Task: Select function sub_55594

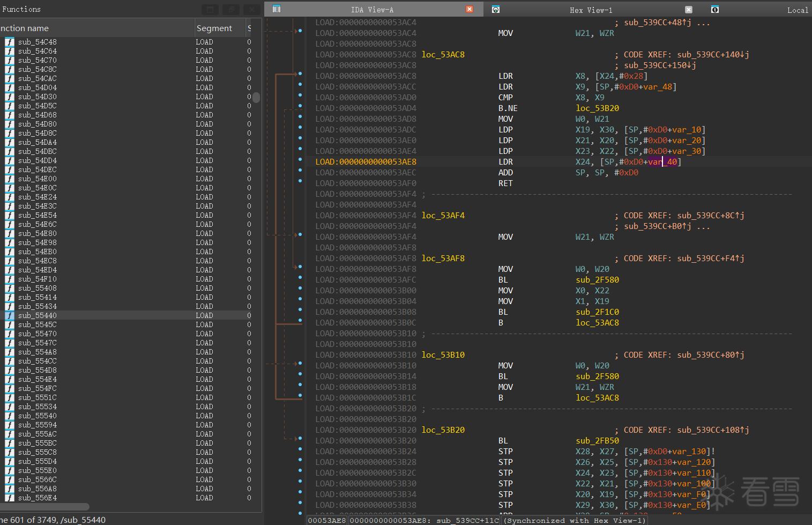Action: 37,425
